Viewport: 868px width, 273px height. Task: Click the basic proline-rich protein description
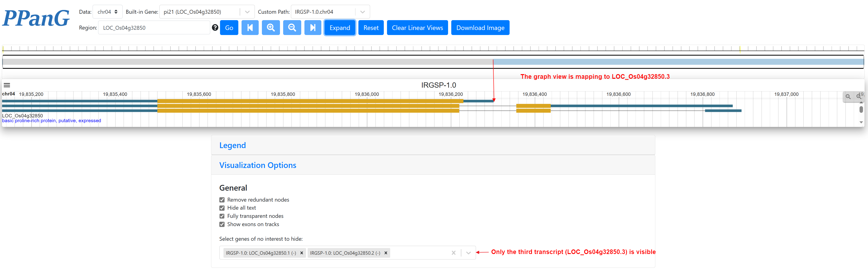[x=51, y=121]
